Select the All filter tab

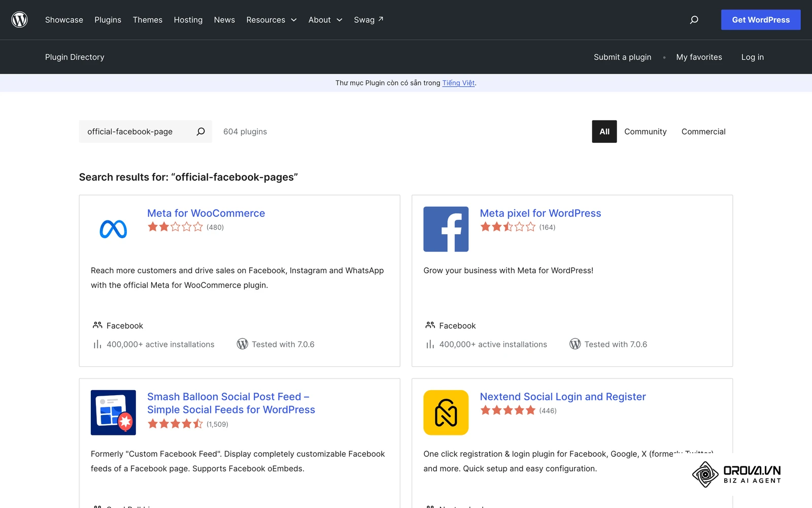[x=604, y=132]
